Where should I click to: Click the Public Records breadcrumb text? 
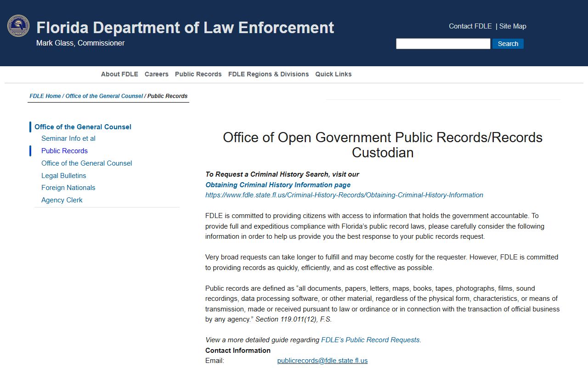[x=167, y=96]
